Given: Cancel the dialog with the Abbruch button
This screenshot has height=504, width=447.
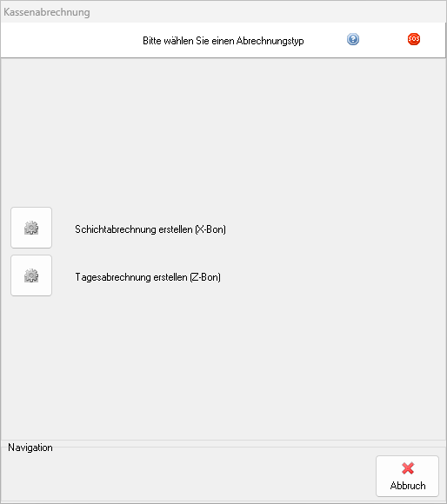Looking at the screenshot, I should pyautogui.click(x=408, y=476).
